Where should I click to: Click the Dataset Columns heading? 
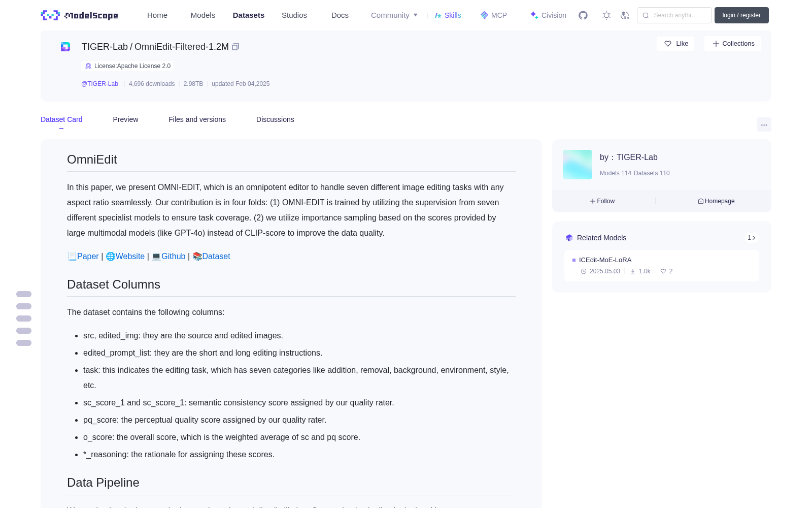(x=114, y=284)
